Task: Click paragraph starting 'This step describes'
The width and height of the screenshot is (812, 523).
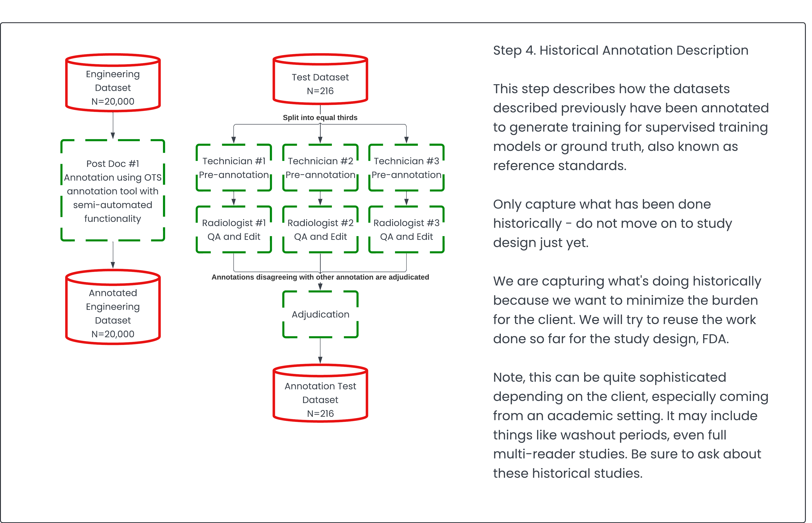Action: point(630,127)
